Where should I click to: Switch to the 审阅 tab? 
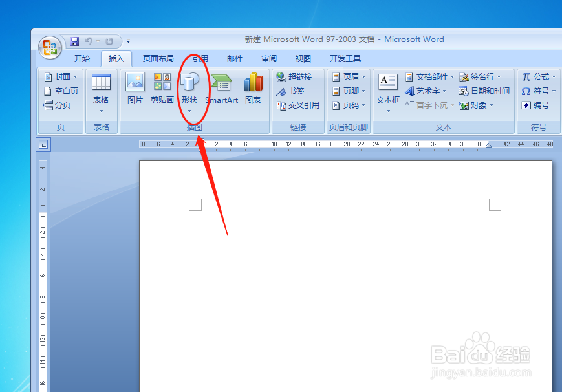269,58
